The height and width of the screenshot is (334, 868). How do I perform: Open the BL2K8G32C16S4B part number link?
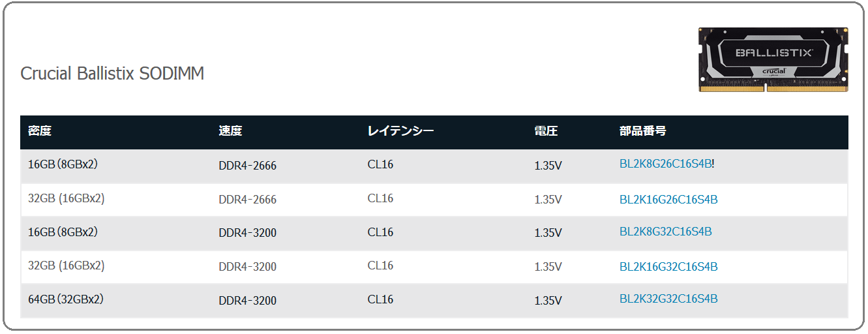point(665,232)
